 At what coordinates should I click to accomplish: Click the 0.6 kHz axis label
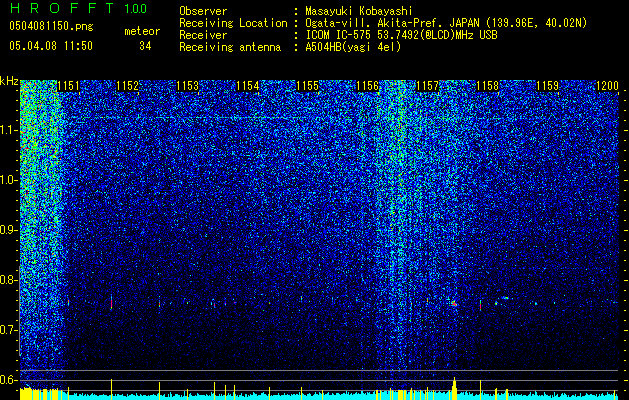point(8,380)
